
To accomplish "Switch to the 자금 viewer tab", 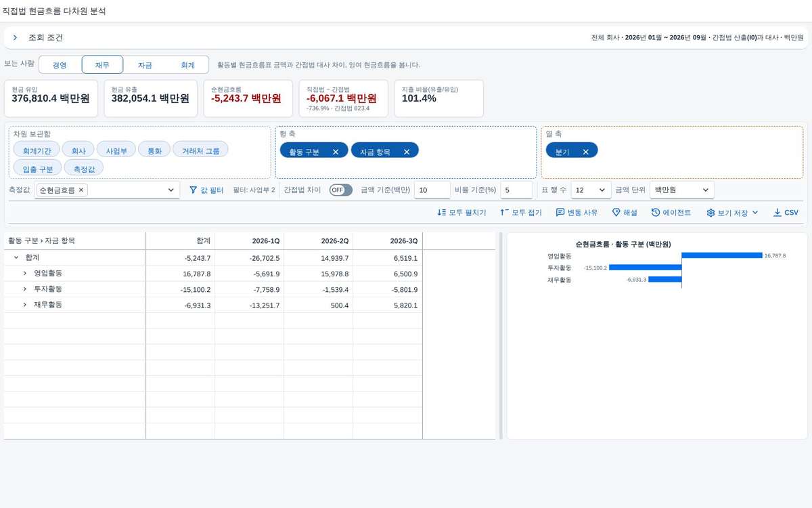I will (145, 65).
